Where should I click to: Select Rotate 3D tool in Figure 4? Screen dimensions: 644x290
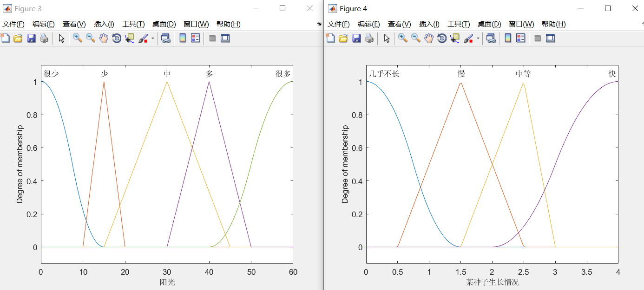point(442,39)
